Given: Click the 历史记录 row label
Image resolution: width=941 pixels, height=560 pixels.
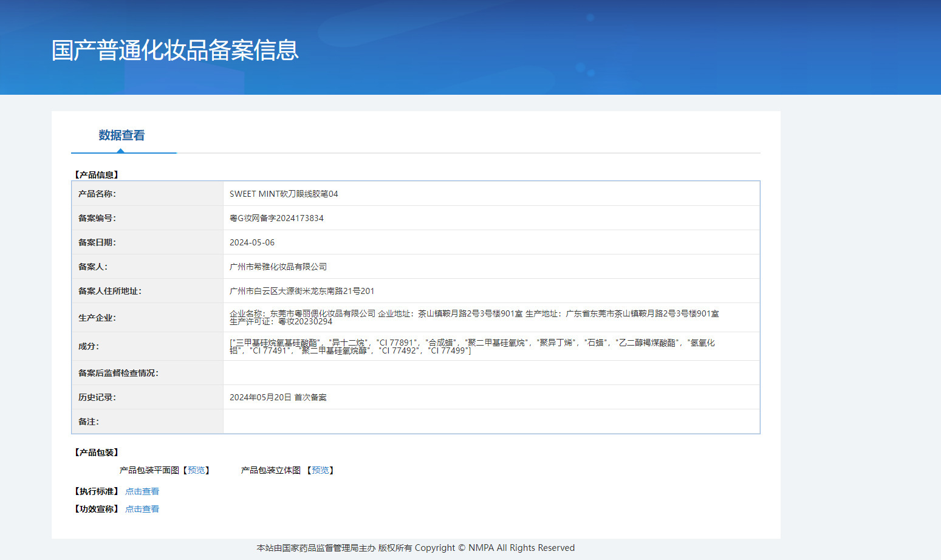Looking at the screenshot, I should coord(97,397).
